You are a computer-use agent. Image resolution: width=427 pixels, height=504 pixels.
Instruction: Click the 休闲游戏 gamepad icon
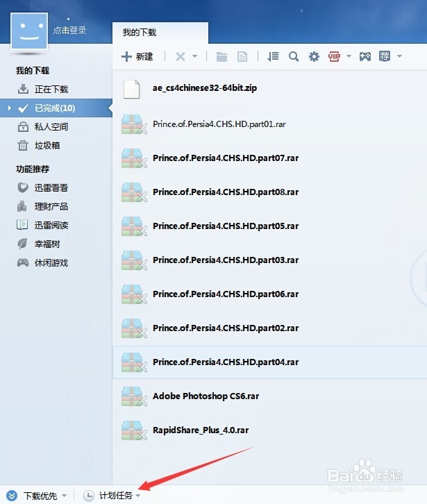tap(23, 262)
